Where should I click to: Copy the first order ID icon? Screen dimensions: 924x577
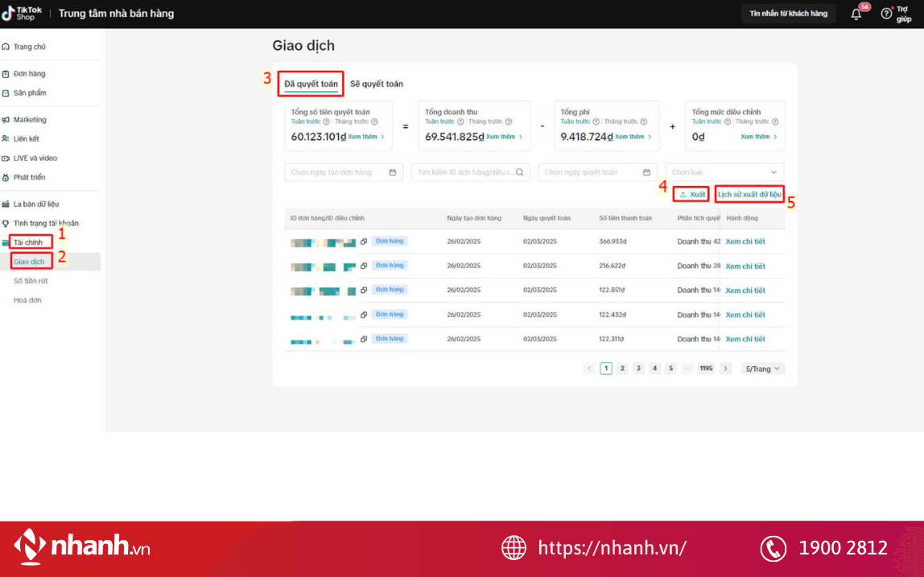click(x=364, y=241)
